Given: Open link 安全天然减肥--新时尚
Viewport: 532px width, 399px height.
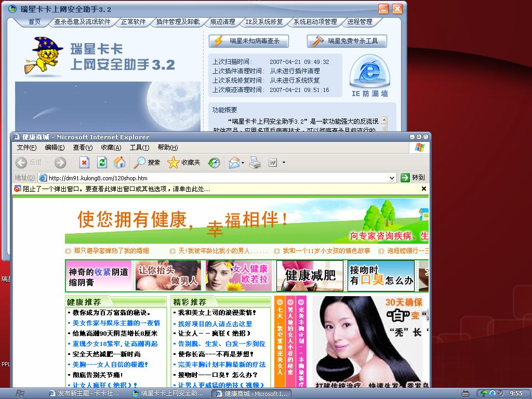Looking at the screenshot, I should pyautogui.click(x=106, y=354).
